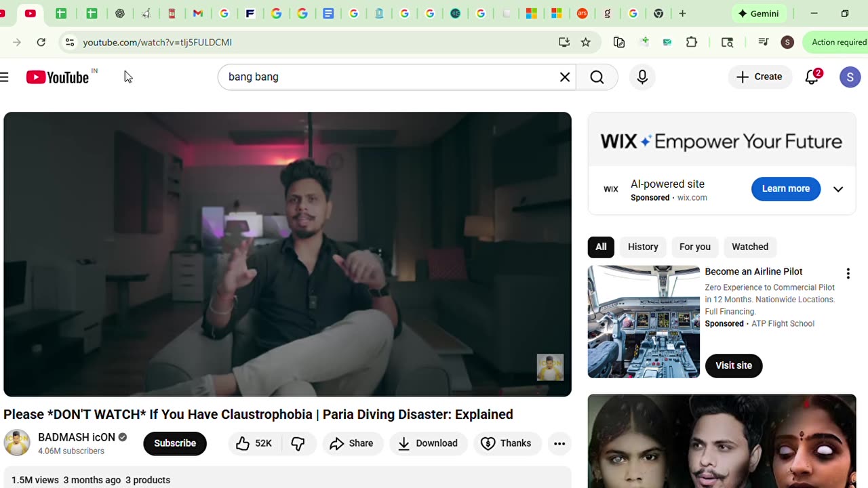Viewport: 868px width, 488px height.
Task: Install the app from the address bar icon
Action: (x=564, y=42)
